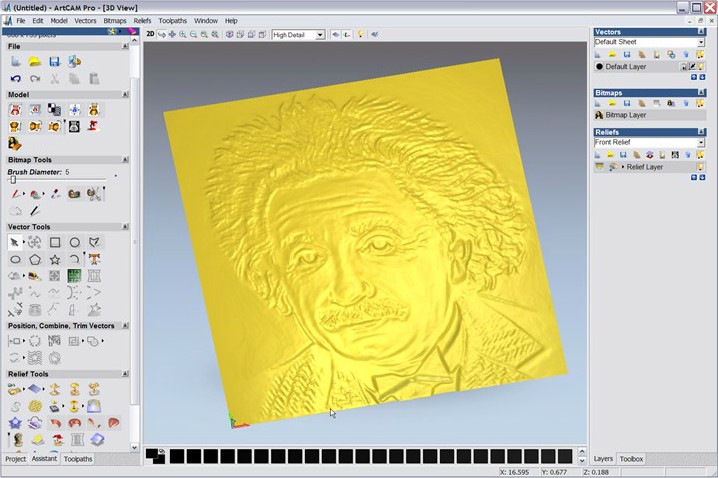
Task: Click the Save file icon in File section
Action: coord(54,61)
